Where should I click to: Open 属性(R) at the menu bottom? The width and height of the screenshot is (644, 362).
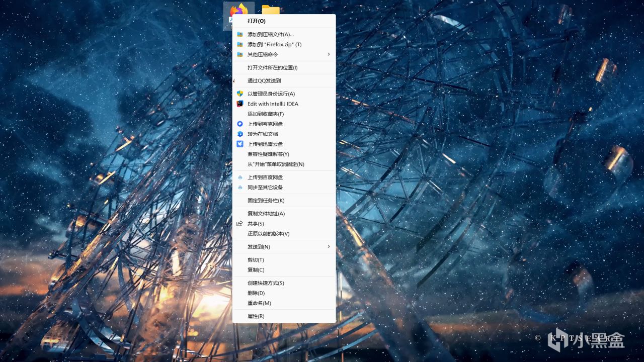point(284,316)
